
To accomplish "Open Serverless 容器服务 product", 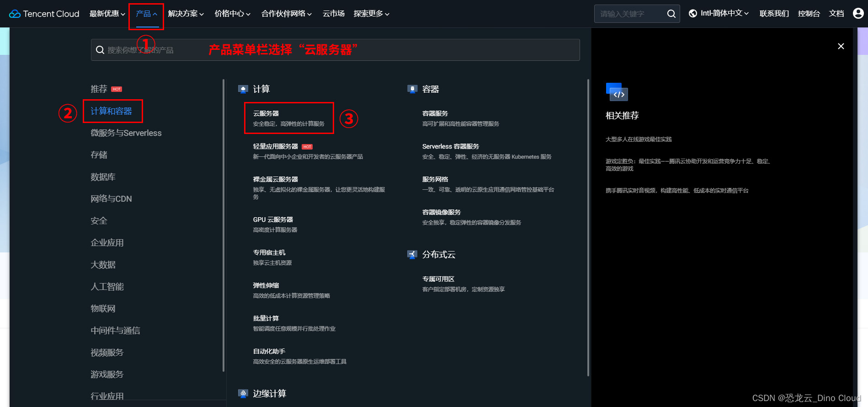I will (x=451, y=146).
